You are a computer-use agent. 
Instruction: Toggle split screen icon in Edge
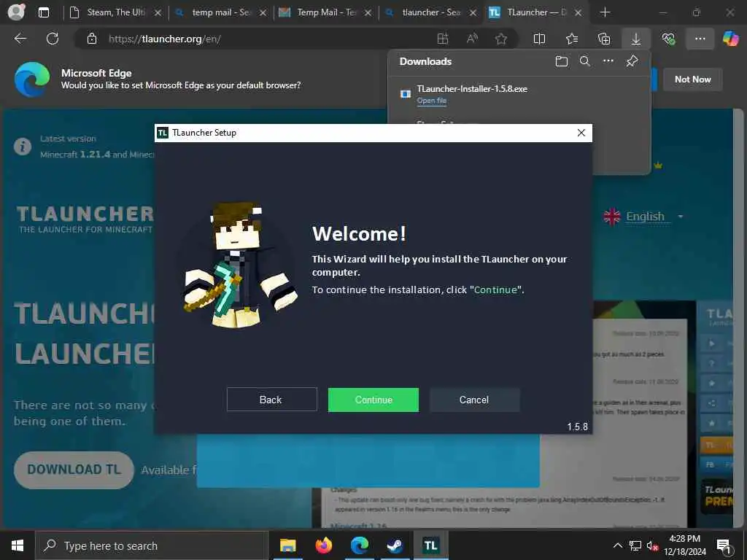[539, 39]
